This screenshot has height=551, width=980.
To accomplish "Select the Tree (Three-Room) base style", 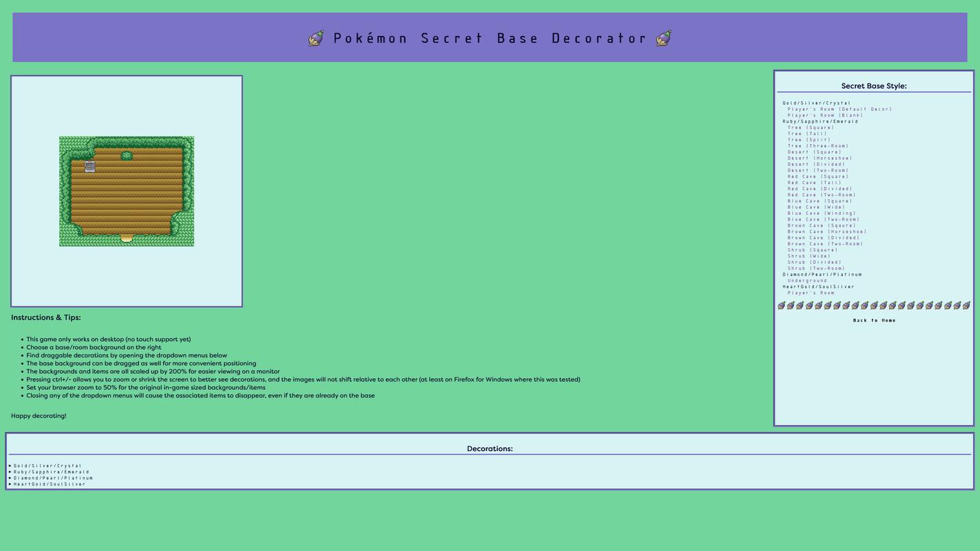I will tap(818, 146).
